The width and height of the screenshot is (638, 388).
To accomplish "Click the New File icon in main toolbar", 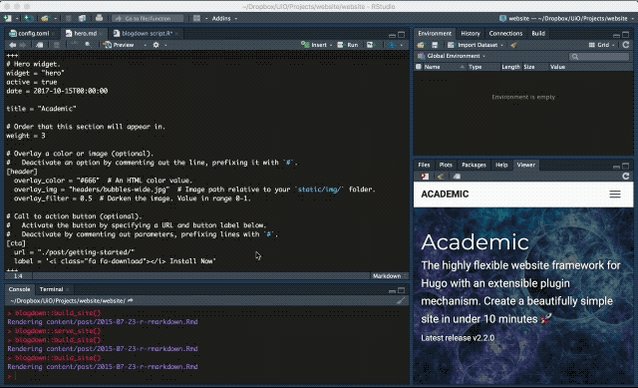I will pos(7,18).
